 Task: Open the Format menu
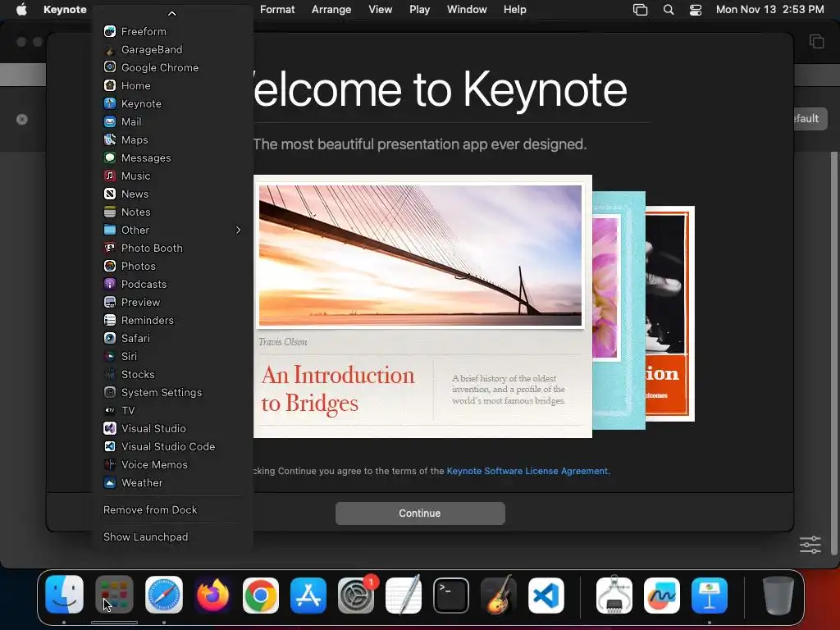[277, 9]
